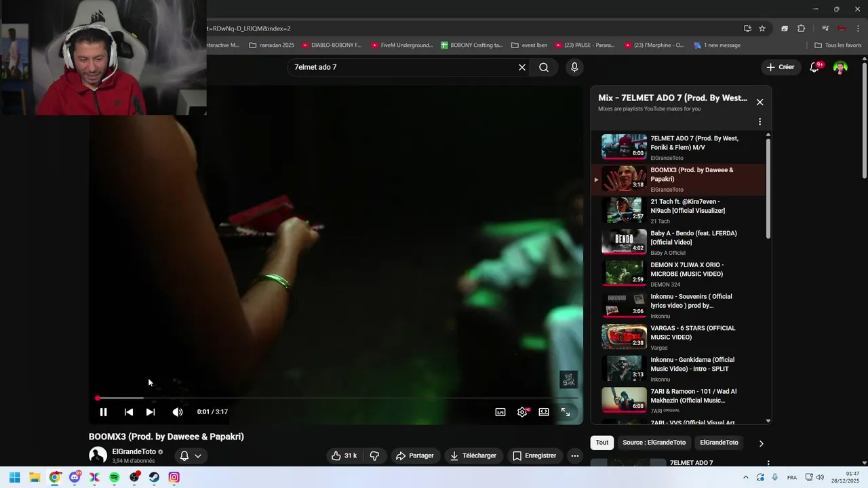The width and height of the screenshot is (868, 488).
Task: Select the 'Source : ElGrandeToto' chip
Action: click(654, 443)
